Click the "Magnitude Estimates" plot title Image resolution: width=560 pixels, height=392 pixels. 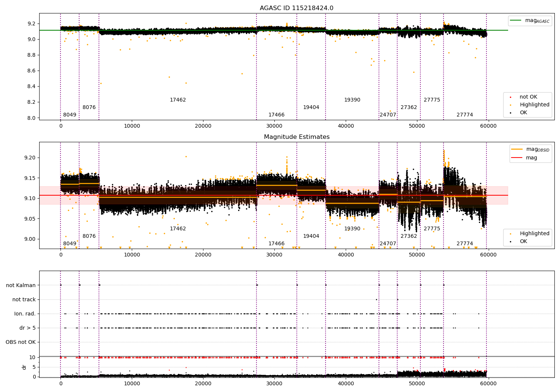(296, 137)
